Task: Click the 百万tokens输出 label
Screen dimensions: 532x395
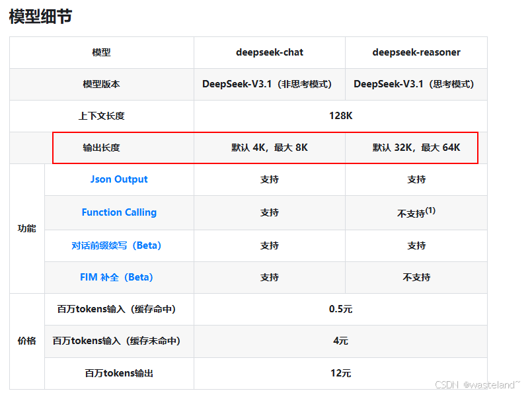Action: tap(119, 373)
